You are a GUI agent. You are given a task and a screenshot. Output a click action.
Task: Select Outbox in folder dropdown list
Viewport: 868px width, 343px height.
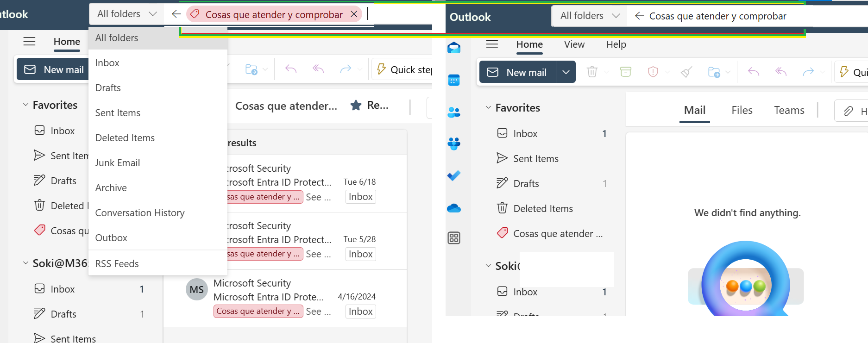(157, 237)
